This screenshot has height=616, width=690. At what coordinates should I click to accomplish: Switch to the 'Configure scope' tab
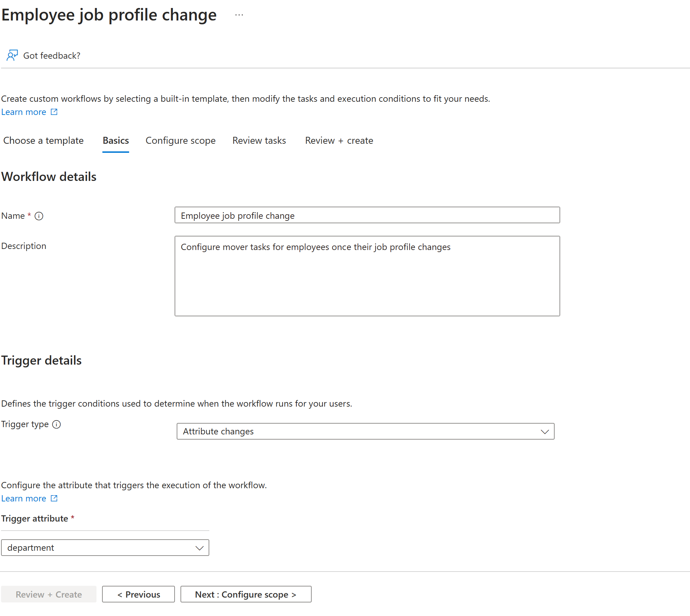coord(180,140)
